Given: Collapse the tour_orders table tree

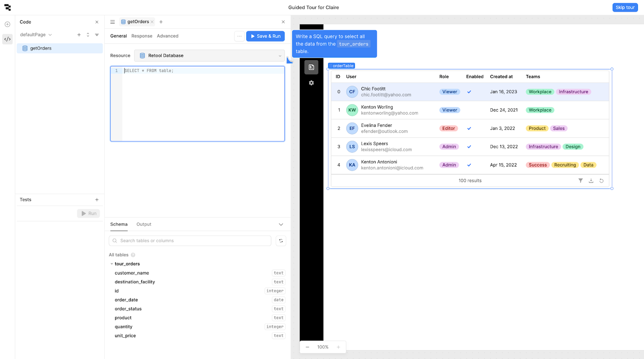Looking at the screenshot, I should [112, 264].
